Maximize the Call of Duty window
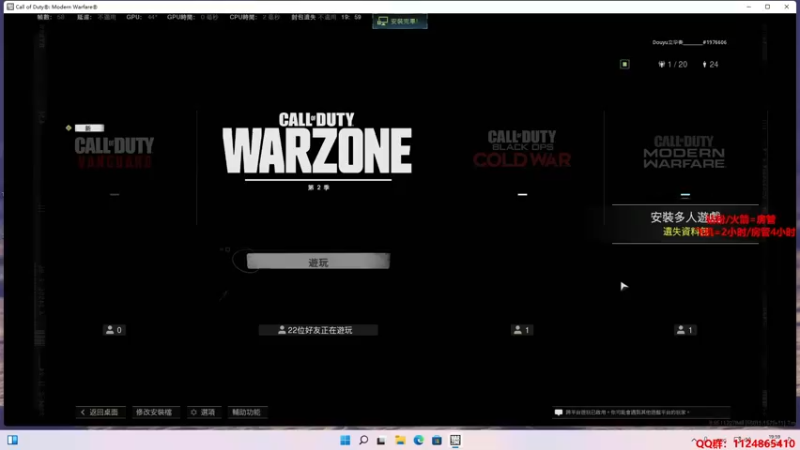Image resolution: width=800 pixels, height=450 pixels. pyautogui.click(x=767, y=7)
